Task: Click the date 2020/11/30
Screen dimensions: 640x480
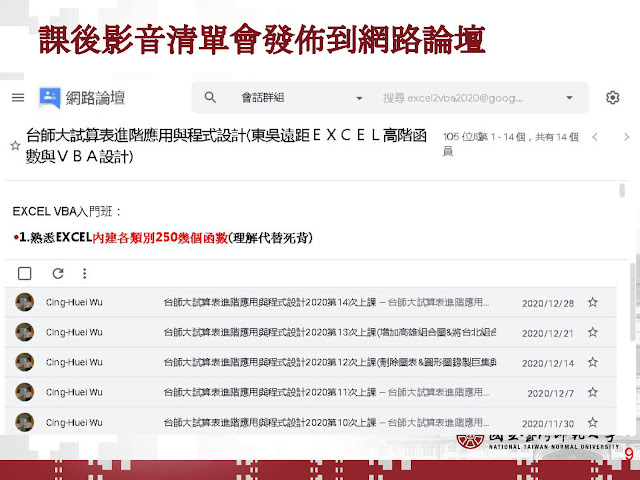Action: [x=548, y=423]
